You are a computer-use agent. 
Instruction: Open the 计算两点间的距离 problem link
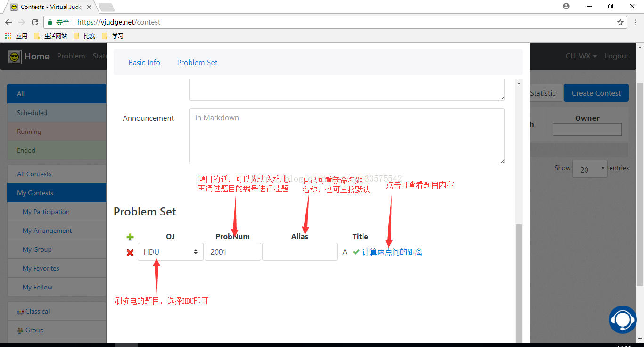click(392, 252)
